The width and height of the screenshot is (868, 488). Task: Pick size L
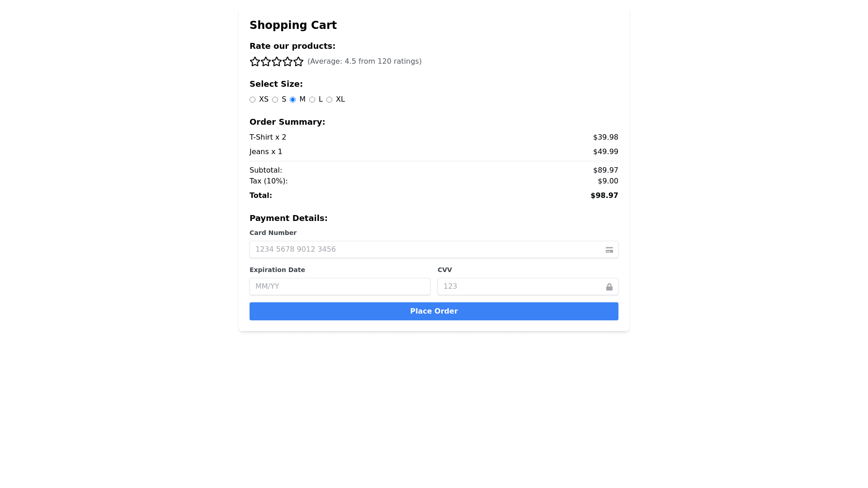coord(312,100)
